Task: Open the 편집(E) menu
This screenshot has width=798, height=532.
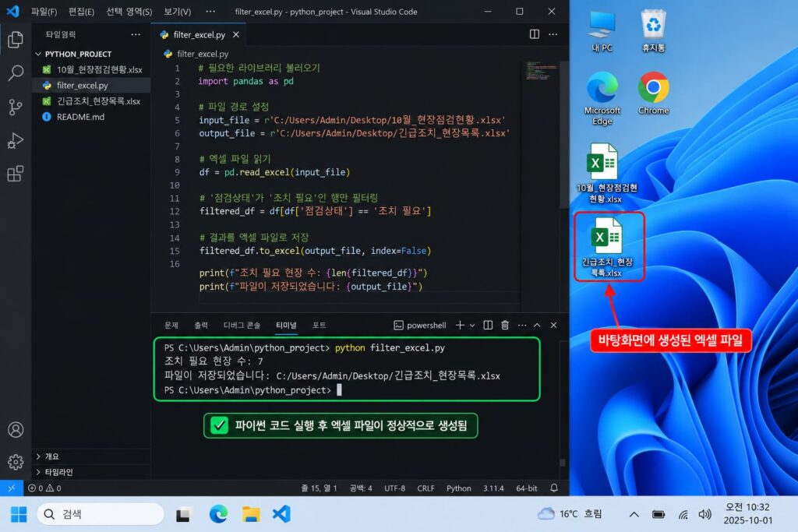Action: [x=81, y=12]
